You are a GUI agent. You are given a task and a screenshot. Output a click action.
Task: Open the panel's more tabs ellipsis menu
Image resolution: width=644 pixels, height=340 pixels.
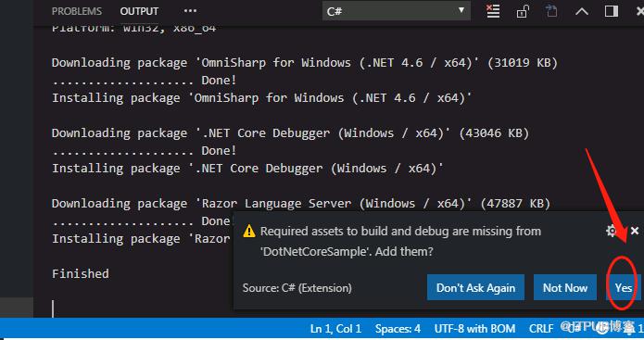190,11
